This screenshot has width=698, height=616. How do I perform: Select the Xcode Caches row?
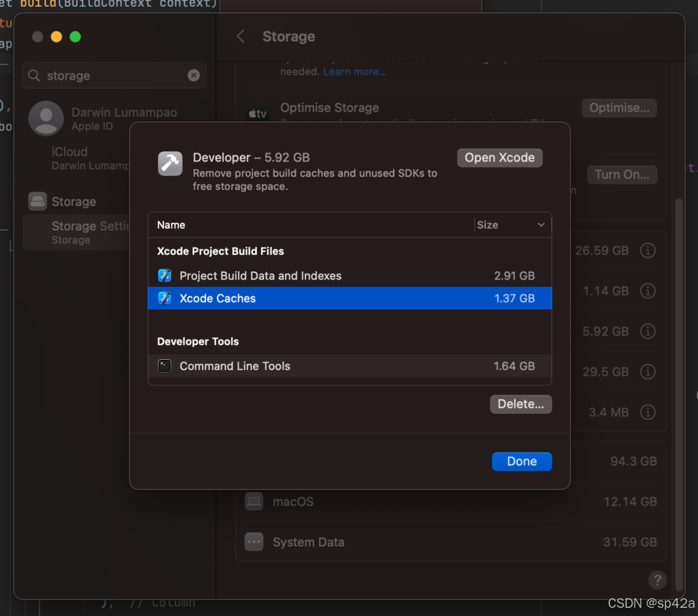click(x=350, y=298)
